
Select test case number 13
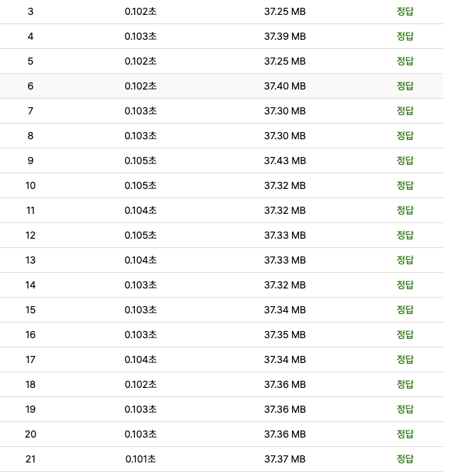pos(31,260)
